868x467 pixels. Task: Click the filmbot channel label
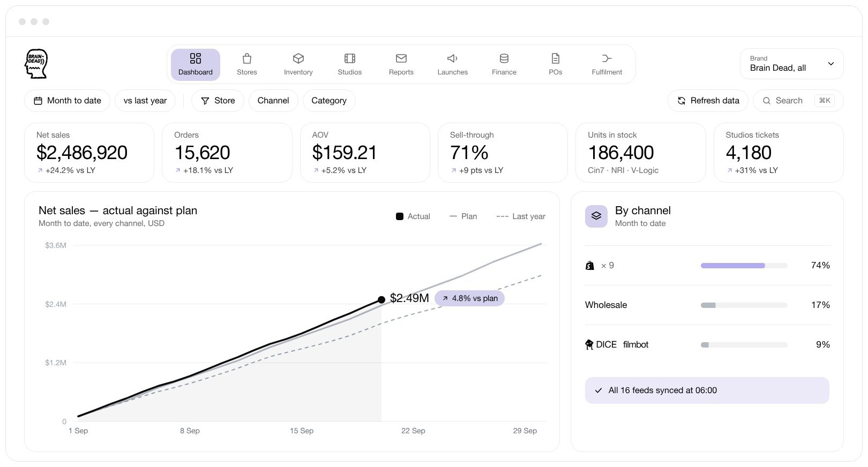coord(636,345)
